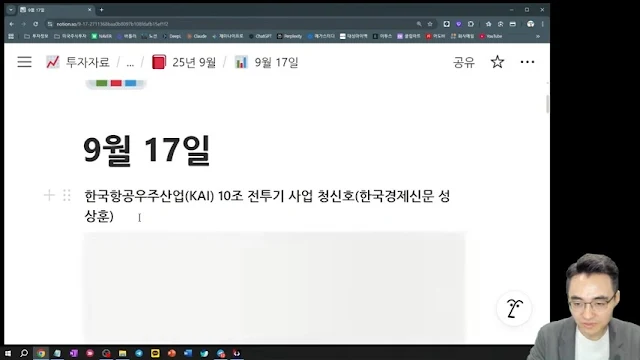Open the YouTube bookmark
Viewport: 640px width, 360px height.
pyautogui.click(x=491, y=36)
